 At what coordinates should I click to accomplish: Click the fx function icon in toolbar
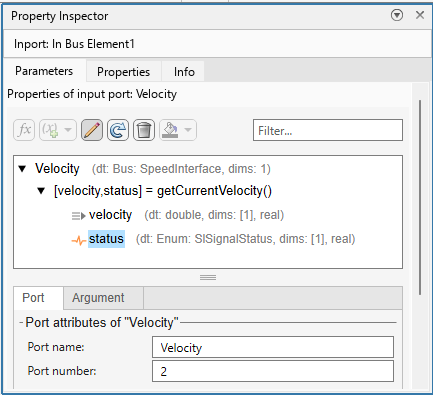[24, 130]
